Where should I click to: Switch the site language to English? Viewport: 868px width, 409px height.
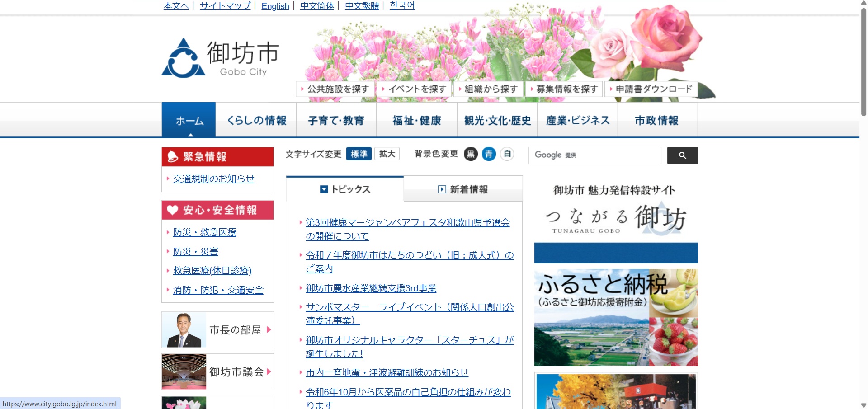coord(275,6)
